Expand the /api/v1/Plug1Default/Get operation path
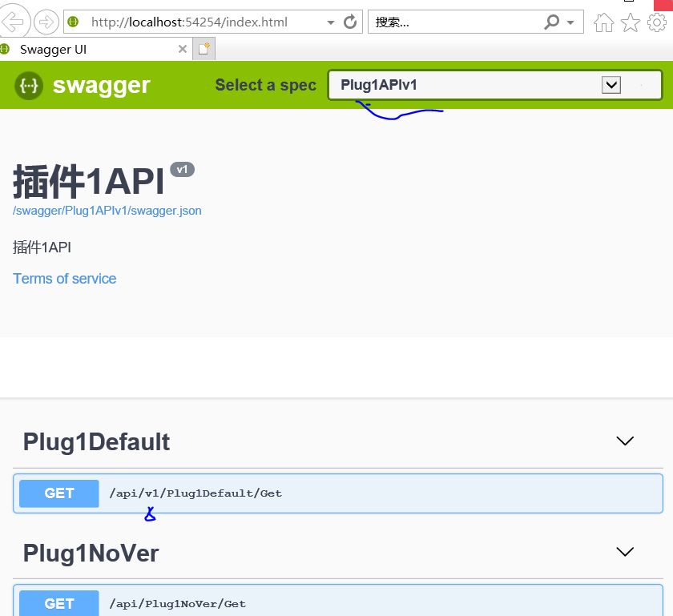 195,493
